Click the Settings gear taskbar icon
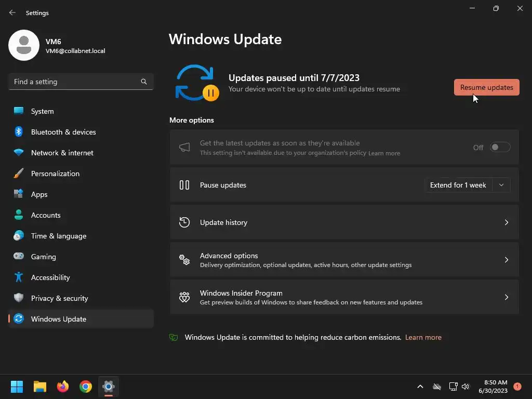Image resolution: width=532 pixels, height=399 pixels. point(109,387)
